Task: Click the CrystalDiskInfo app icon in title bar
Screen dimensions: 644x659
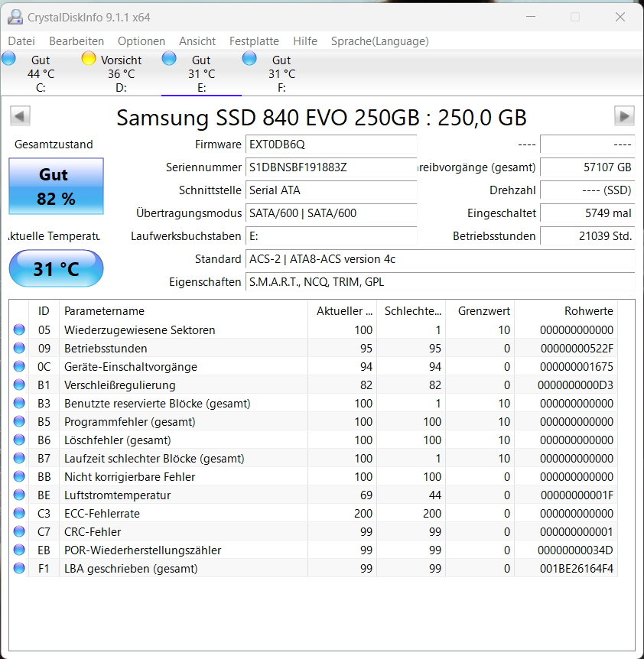Action: pos(15,17)
